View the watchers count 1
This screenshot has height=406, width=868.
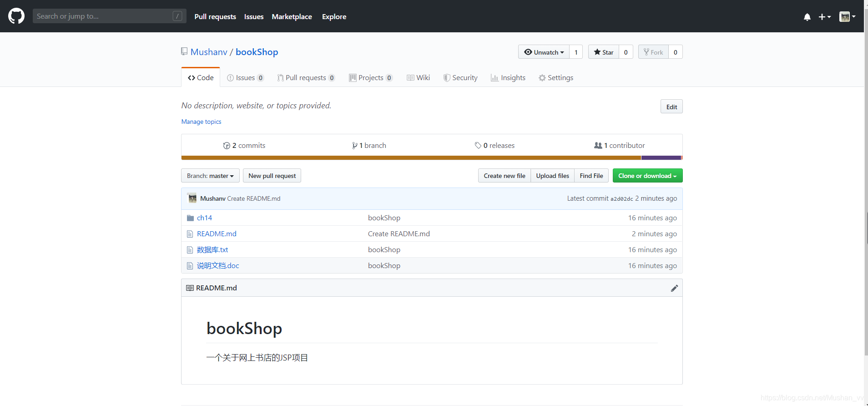pos(576,52)
